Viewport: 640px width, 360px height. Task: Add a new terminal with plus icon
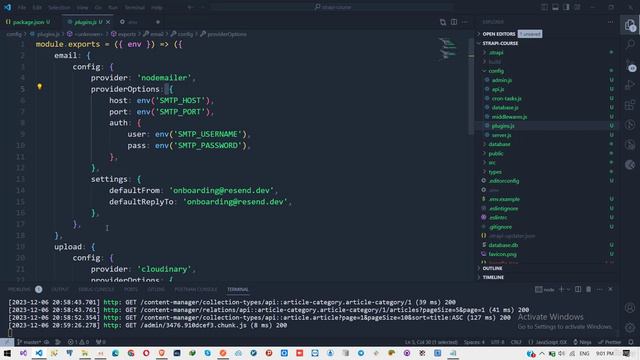click(561, 289)
